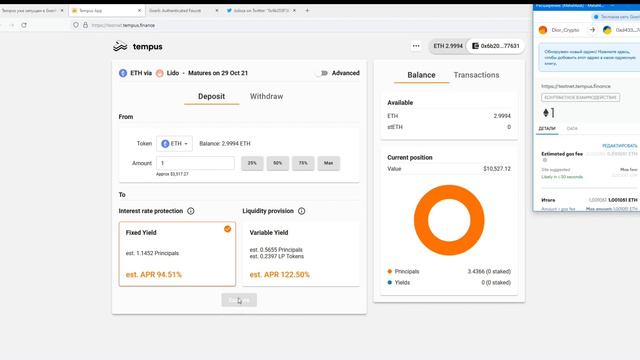Screen dimensions: 640x360
Task: Switch to the Withdraw tab
Action: pyautogui.click(x=267, y=96)
